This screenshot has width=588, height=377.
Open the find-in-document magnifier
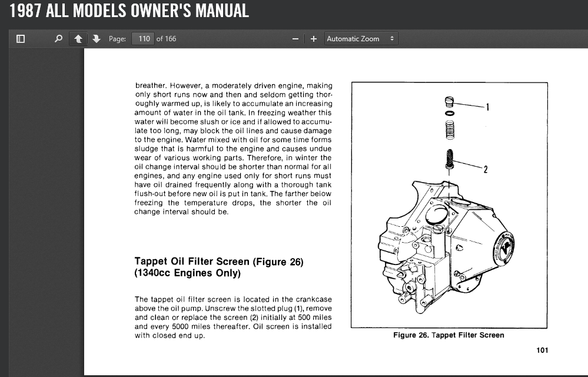(58, 39)
